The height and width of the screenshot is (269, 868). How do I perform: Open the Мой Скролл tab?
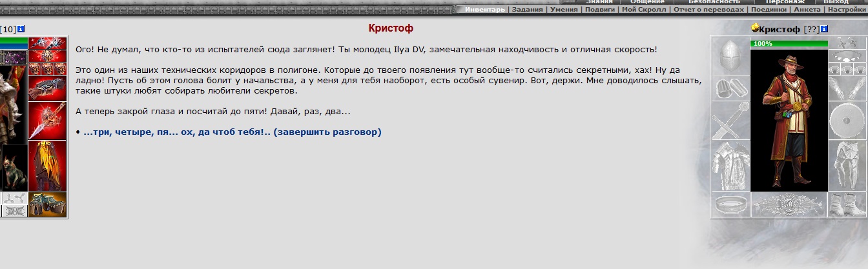pyautogui.click(x=645, y=10)
